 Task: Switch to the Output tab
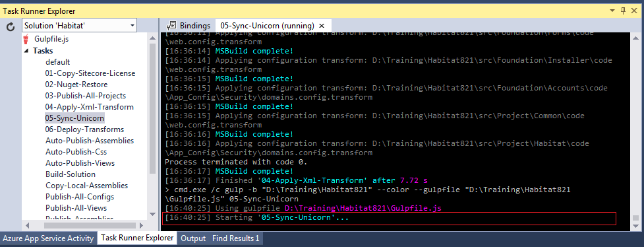(193, 238)
